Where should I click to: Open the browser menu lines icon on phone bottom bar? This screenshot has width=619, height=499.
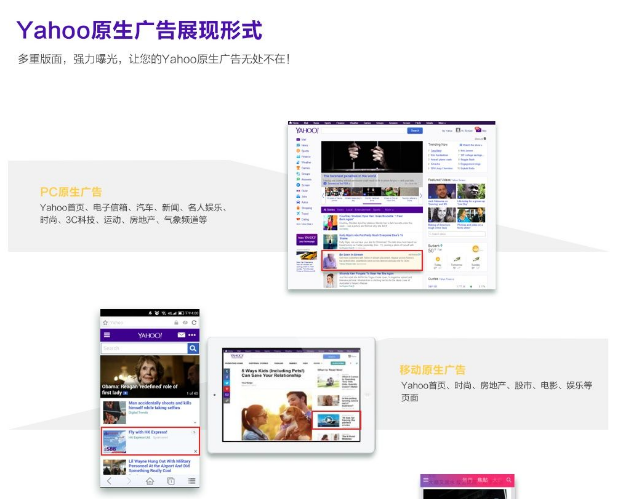click(191, 481)
